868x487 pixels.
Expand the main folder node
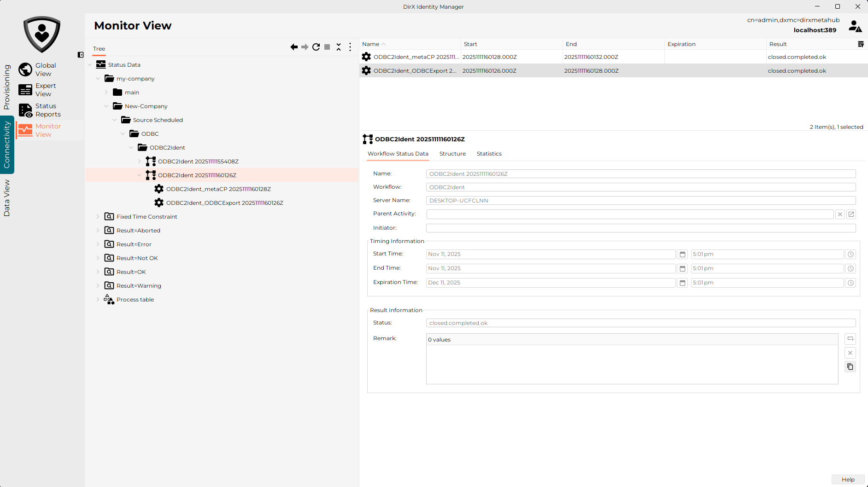(x=106, y=93)
